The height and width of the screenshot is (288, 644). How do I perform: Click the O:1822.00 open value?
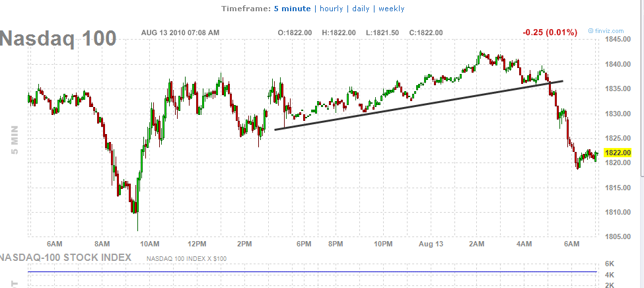295,33
